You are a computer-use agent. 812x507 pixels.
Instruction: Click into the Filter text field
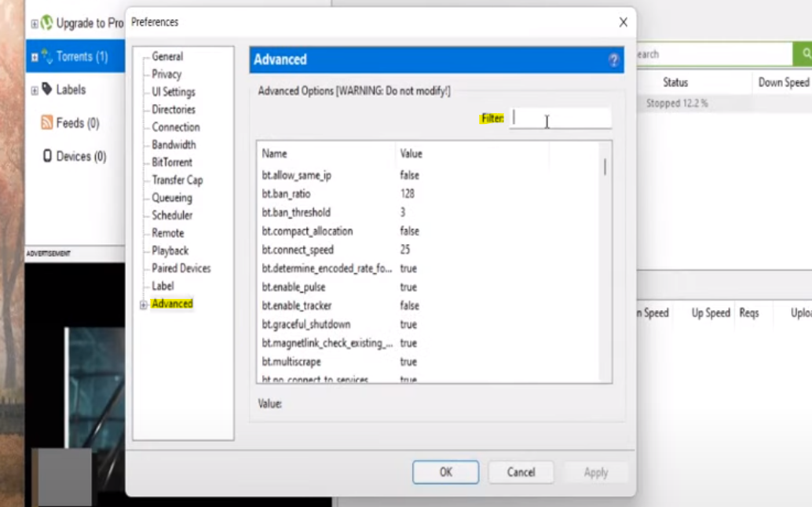coord(560,119)
